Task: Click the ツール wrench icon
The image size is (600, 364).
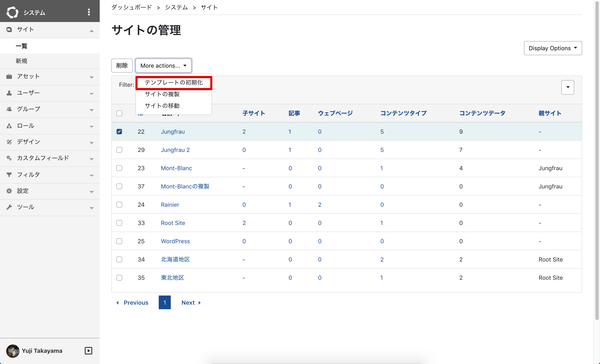Action: pyautogui.click(x=9, y=207)
